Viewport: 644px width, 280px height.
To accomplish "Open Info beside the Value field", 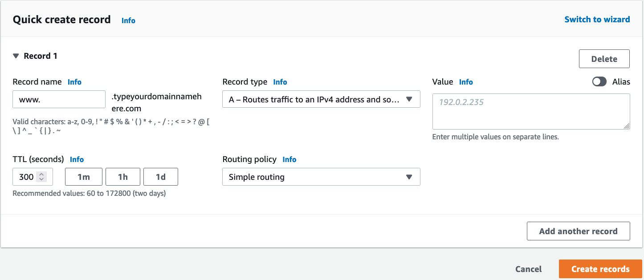I will click(x=466, y=82).
